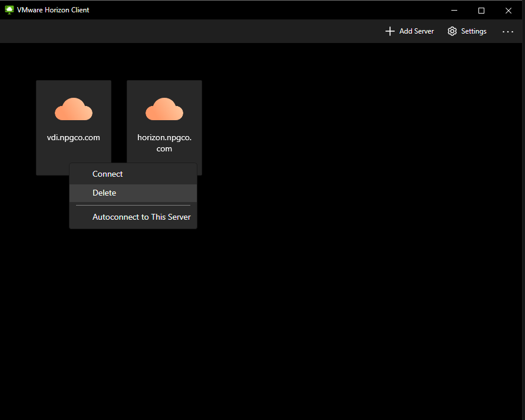Viewport: 525px width, 420px height.
Task: Select the vdi.npgco.com server name
Action: pyautogui.click(x=74, y=138)
